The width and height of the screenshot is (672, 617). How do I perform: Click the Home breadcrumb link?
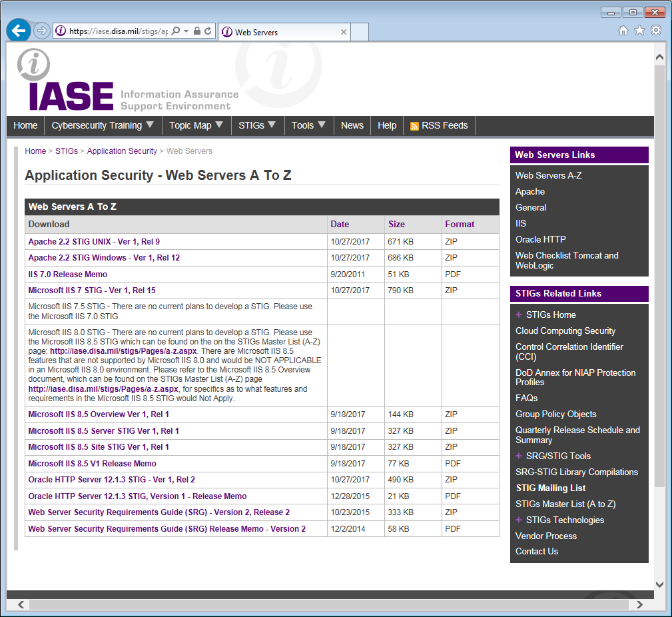35,151
